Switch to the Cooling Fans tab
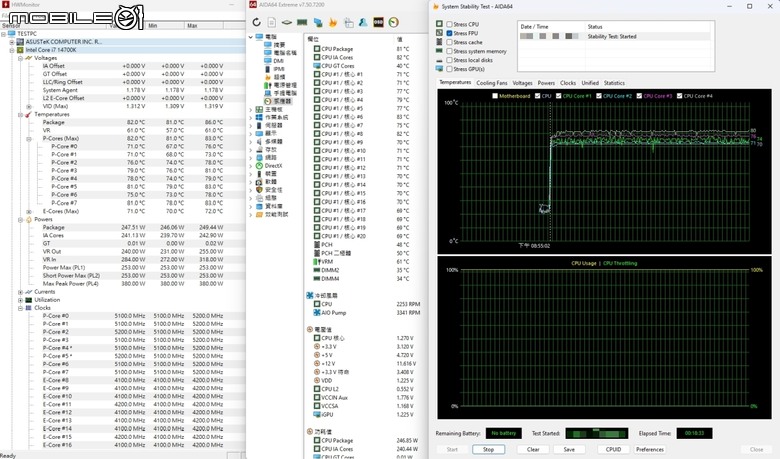780x459 pixels. (491, 83)
